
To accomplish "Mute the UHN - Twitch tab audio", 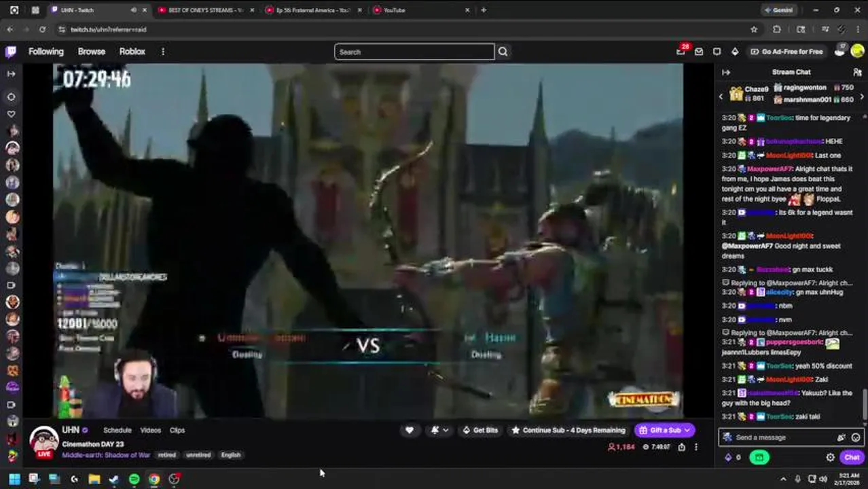I will coord(133,10).
